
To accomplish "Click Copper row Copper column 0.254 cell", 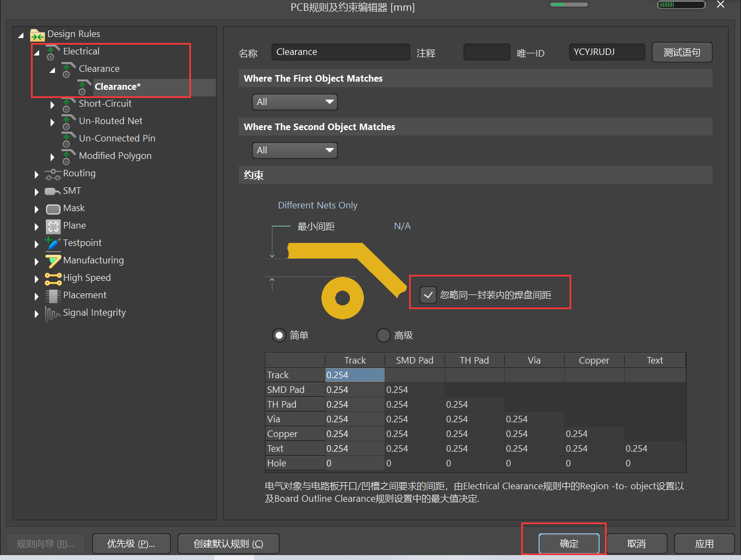I will pos(594,434).
